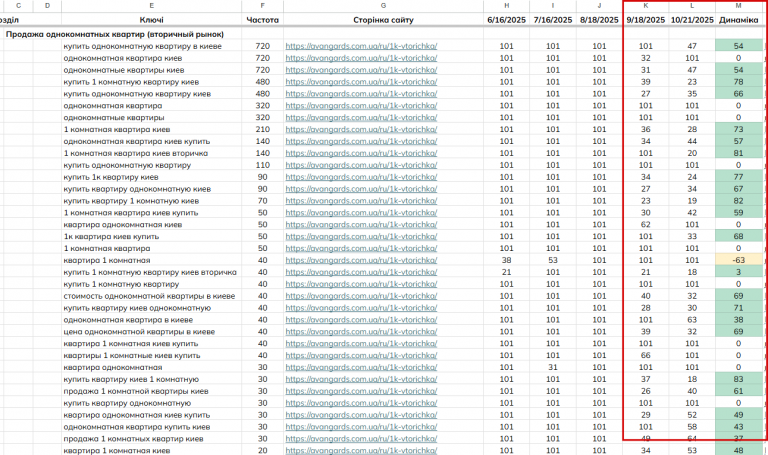This screenshot has width=768, height=455.
Task: Select keyword 'квартира 1 комнатная'
Action: coord(107,260)
